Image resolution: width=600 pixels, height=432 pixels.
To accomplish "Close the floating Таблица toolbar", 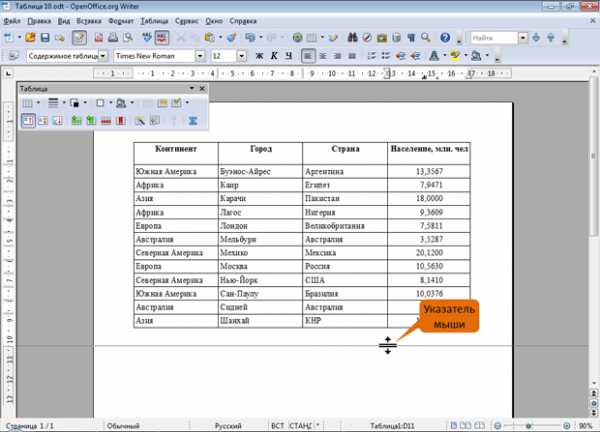I will click(202, 88).
